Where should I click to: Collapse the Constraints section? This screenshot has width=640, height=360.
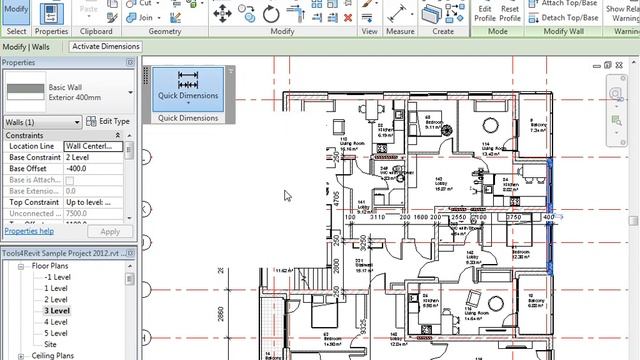118,135
